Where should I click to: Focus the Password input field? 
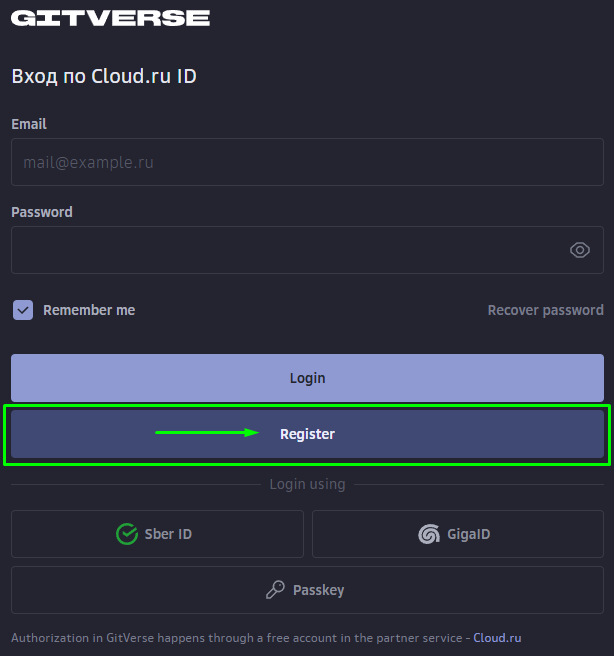285,250
